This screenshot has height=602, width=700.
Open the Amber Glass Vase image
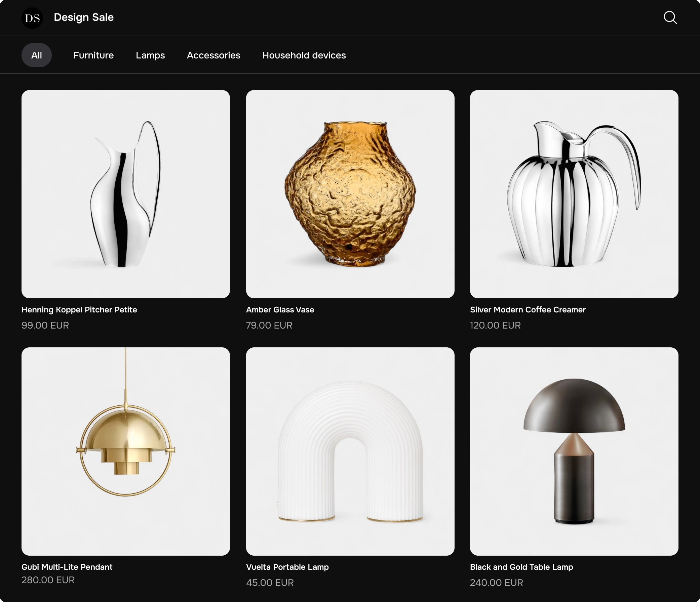point(350,194)
